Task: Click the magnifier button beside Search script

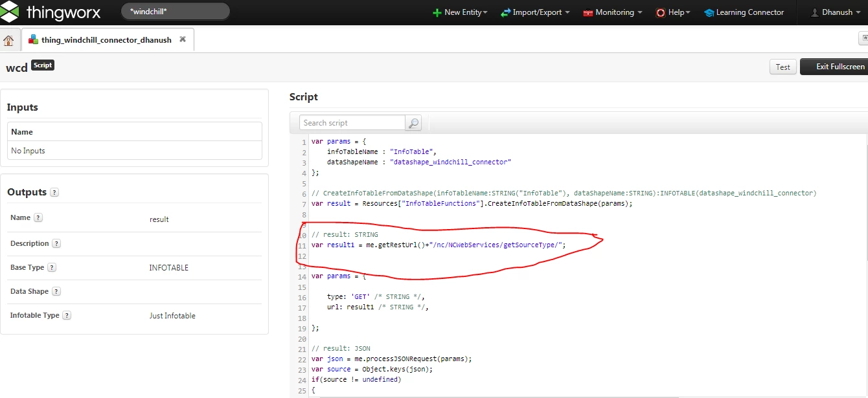Action: [x=413, y=122]
